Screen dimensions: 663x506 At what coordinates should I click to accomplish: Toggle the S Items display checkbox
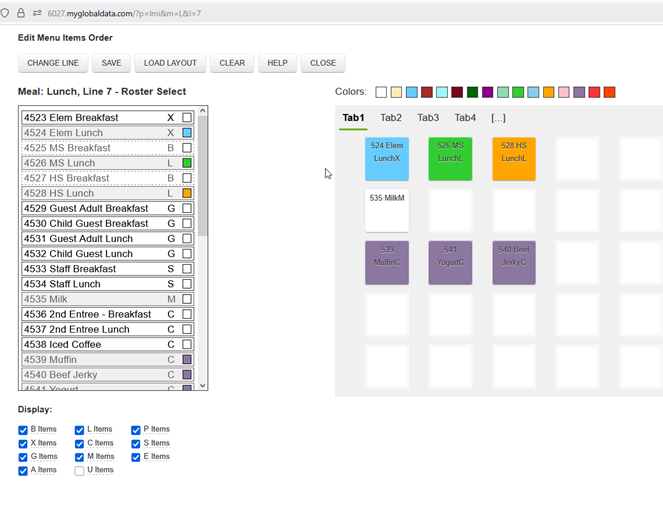point(136,444)
